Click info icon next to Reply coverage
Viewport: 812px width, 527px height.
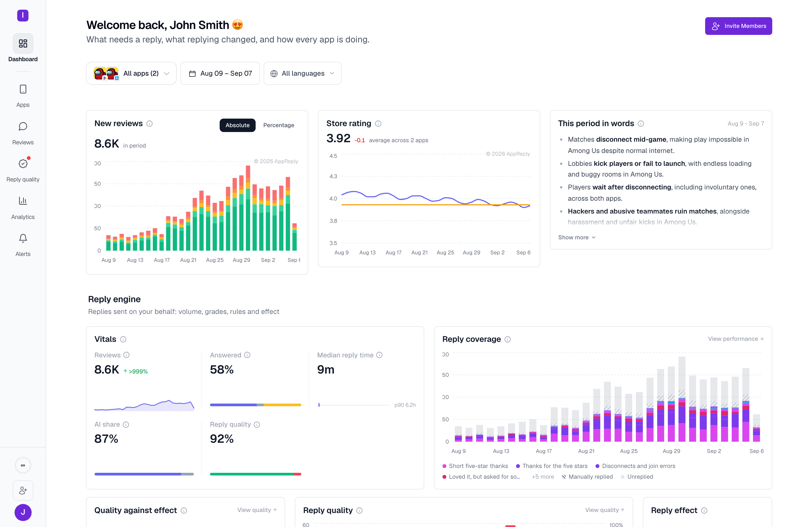(x=508, y=339)
